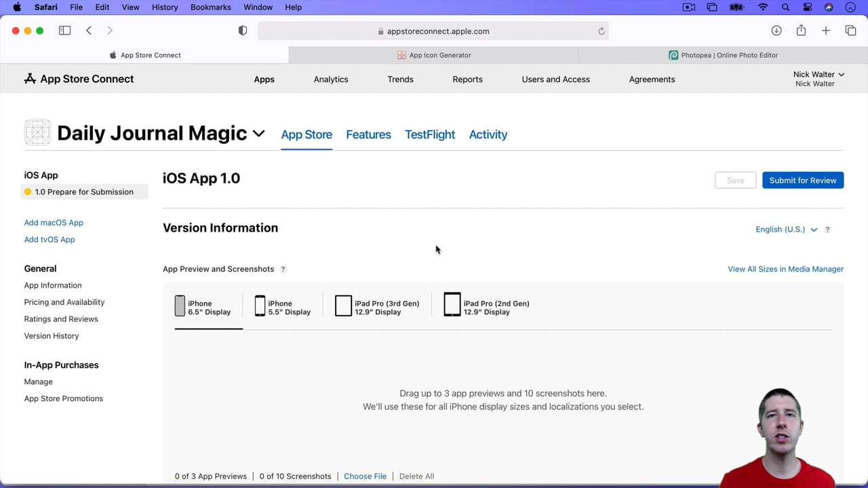This screenshot has width=868, height=488.
Task: Expand the Daily Journal Magic app dropdown
Action: pyautogui.click(x=258, y=134)
